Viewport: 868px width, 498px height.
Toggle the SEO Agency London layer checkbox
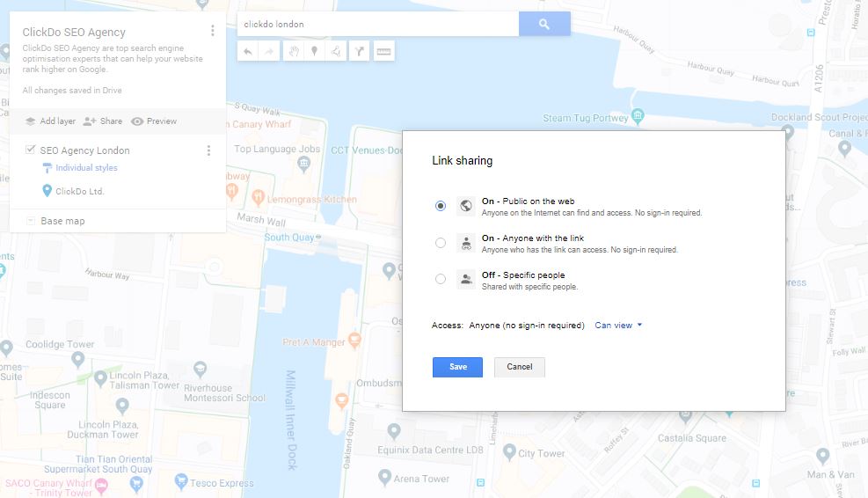tap(31, 150)
